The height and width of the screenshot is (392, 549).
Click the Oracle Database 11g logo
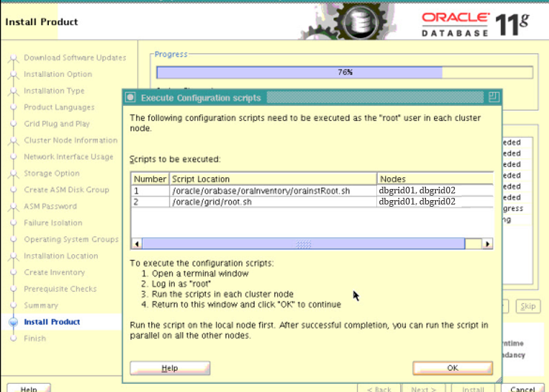click(475, 24)
